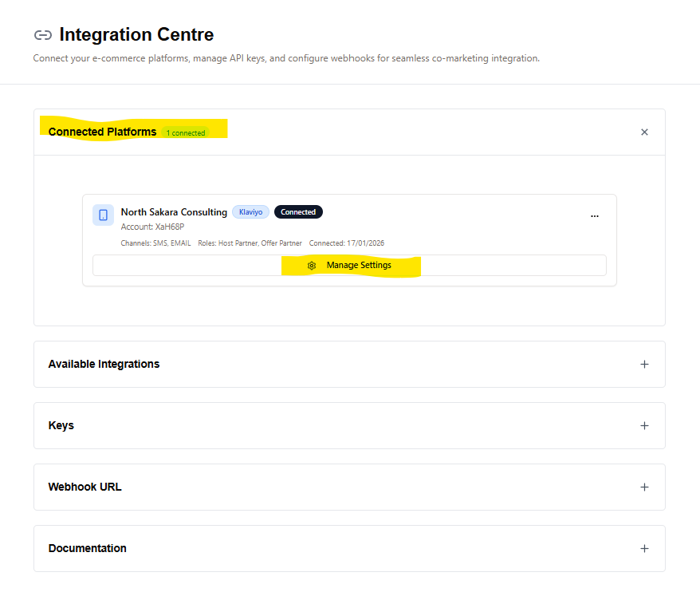The width and height of the screenshot is (700, 592).
Task: Click the Keys heading
Action: (x=61, y=425)
